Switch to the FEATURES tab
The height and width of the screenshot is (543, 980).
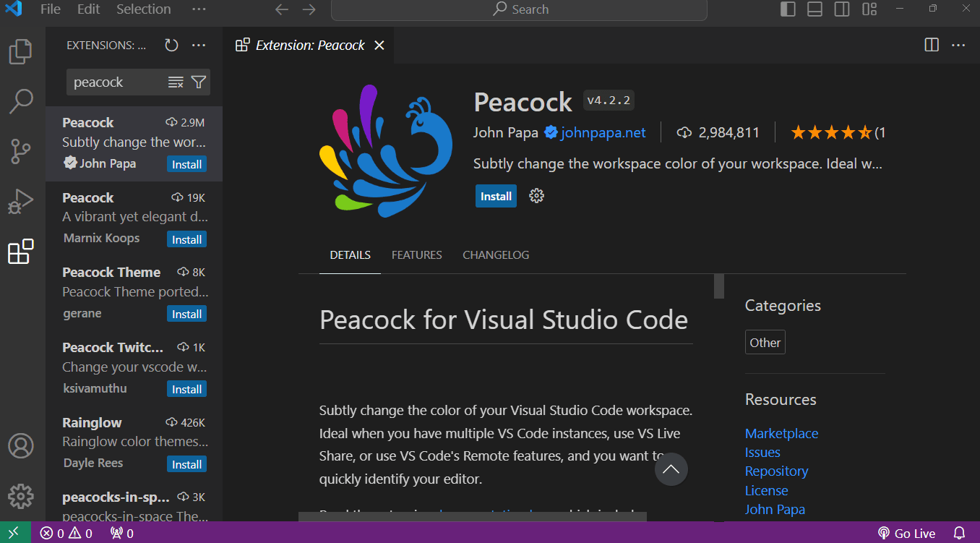[x=416, y=255]
